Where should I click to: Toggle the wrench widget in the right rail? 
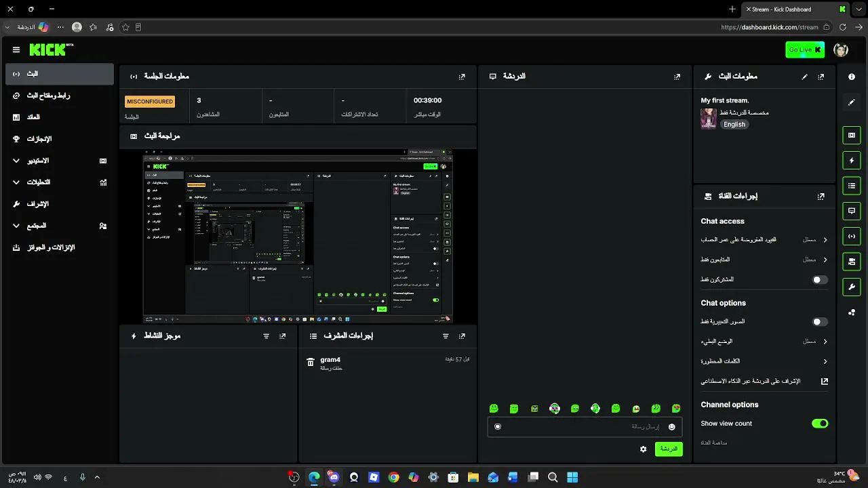[852, 287]
